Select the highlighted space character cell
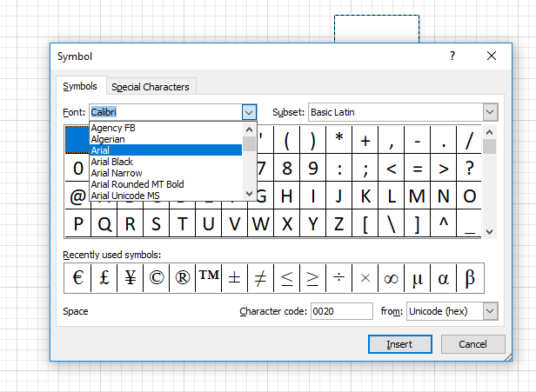The width and height of the screenshot is (536, 392). [x=77, y=140]
